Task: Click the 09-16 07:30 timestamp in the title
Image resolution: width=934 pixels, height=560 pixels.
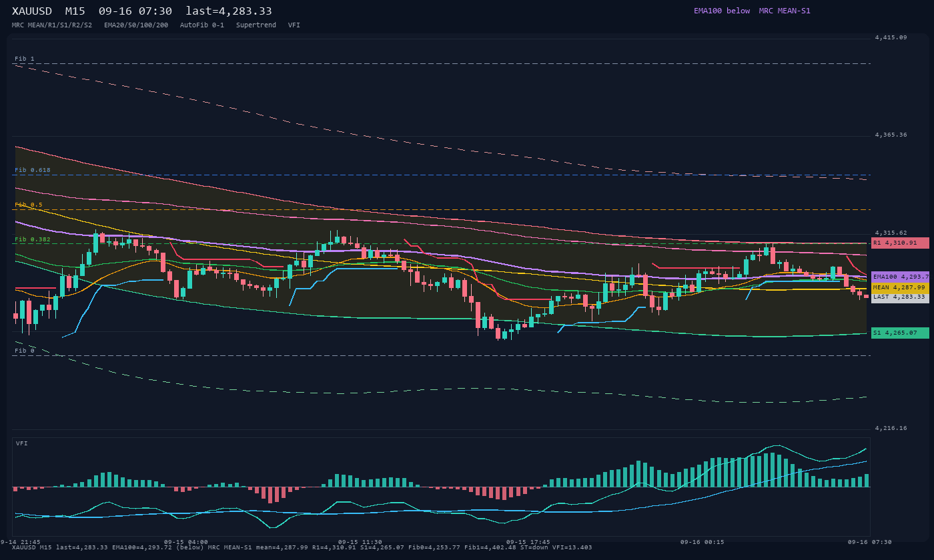Action: coord(135,11)
